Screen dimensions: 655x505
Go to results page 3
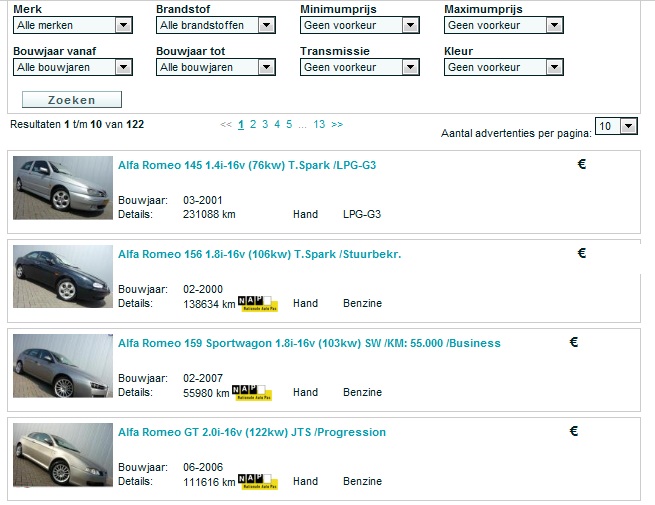coord(265,124)
